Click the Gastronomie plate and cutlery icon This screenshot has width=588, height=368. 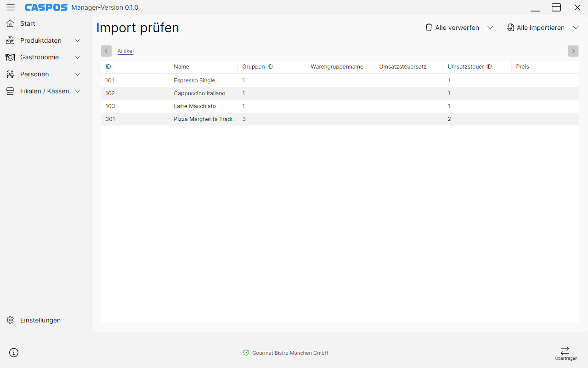point(10,57)
